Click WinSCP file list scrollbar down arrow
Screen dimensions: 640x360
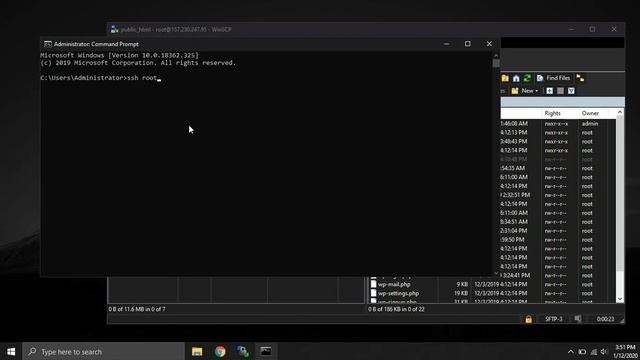pos(620,299)
